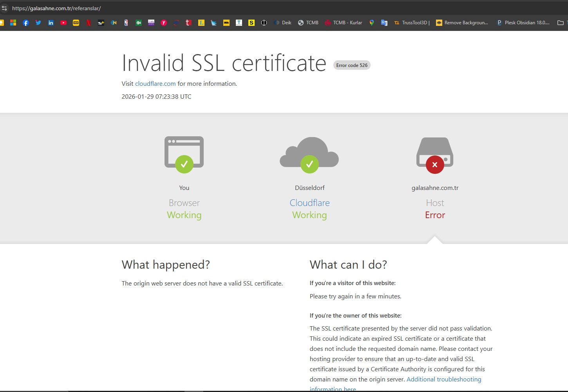The width and height of the screenshot is (568, 392).
Task: Open the Netflix bookmark
Action: click(x=89, y=23)
